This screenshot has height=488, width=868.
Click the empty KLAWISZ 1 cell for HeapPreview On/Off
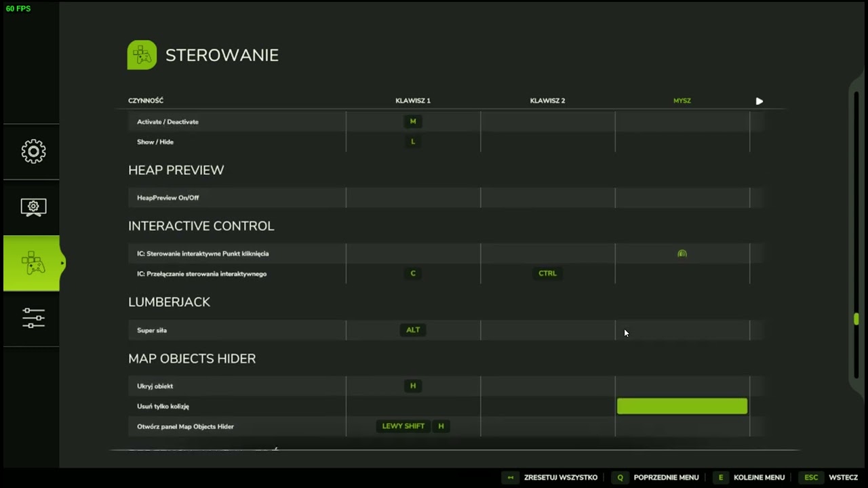(413, 197)
